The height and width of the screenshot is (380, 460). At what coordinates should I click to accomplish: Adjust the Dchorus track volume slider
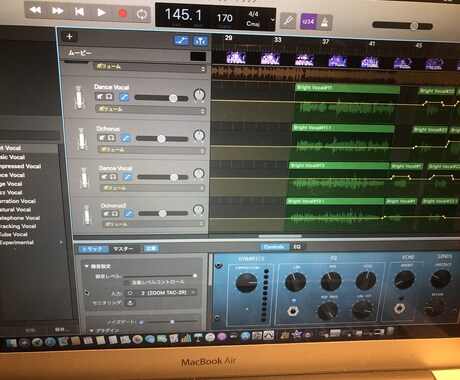coord(162,139)
